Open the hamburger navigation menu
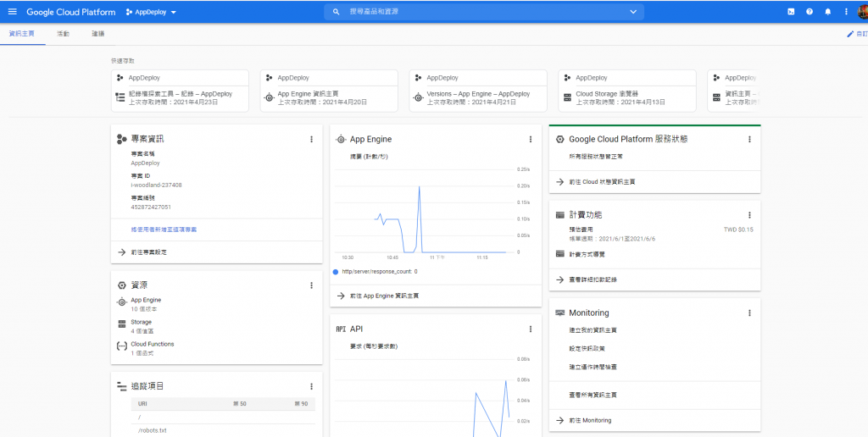Image resolution: width=868 pixels, height=437 pixels. point(12,12)
